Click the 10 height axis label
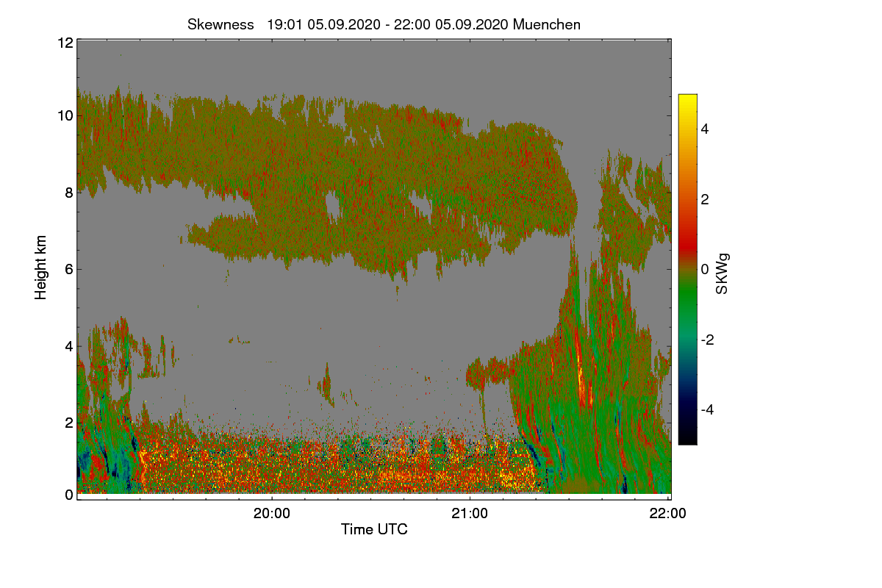 coord(65,116)
